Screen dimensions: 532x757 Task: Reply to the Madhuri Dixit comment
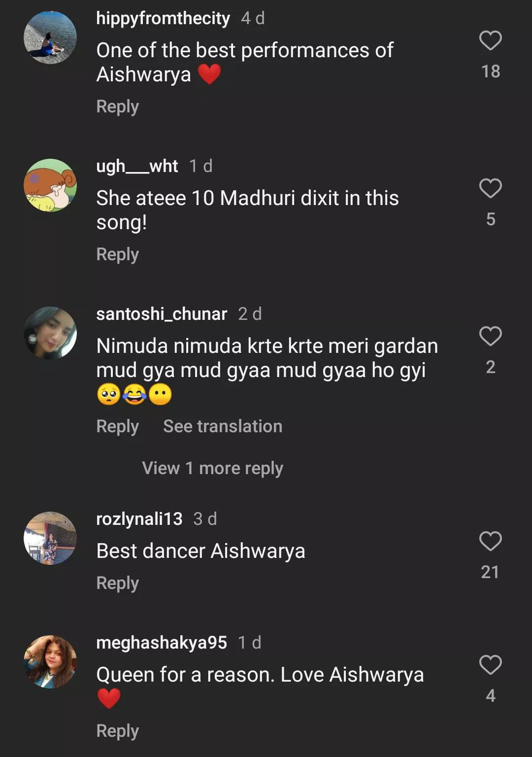117,254
